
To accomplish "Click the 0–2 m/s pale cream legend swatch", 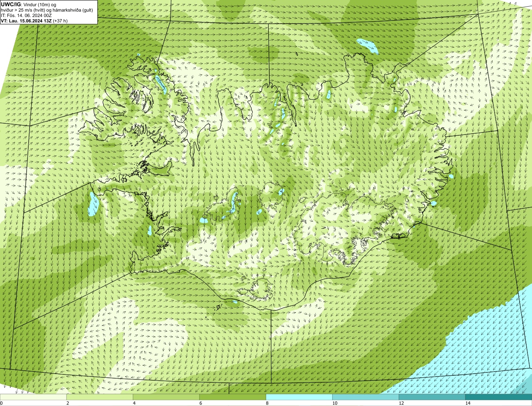I will [33, 397].
